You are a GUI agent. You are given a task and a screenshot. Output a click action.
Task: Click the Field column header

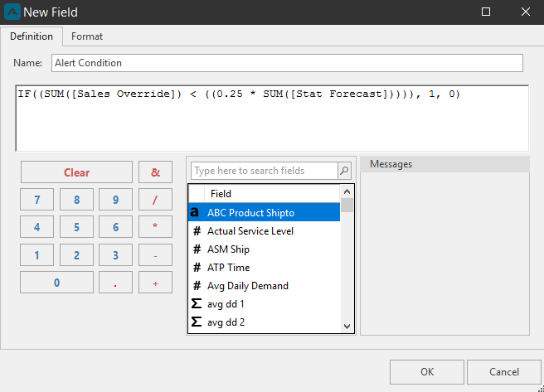click(272, 193)
